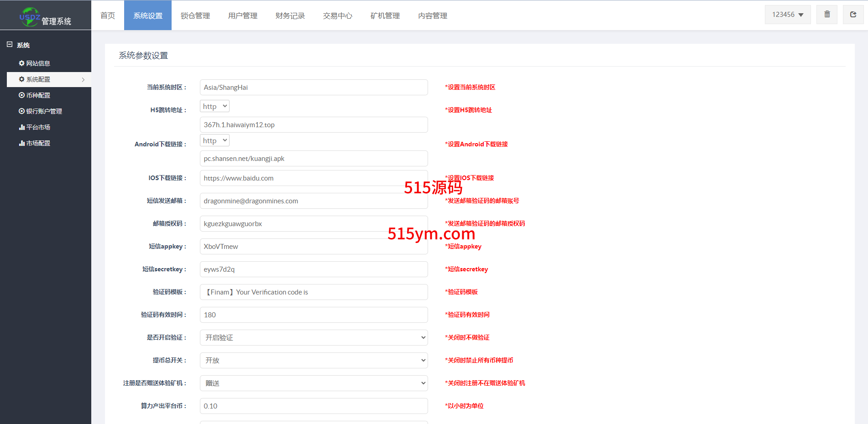
Task: Open 银行账户管理 in the sidebar
Action: tap(40, 111)
